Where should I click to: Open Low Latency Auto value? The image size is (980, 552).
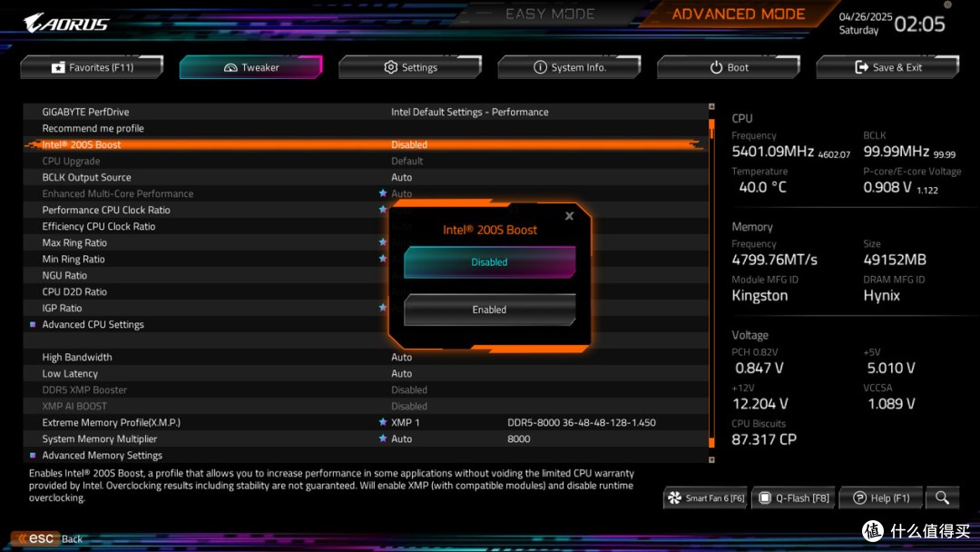(401, 373)
